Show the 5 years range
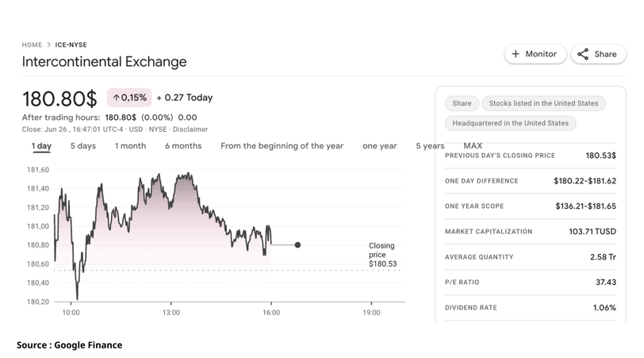This screenshot has width=644, height=358. [x=430, y=146]
